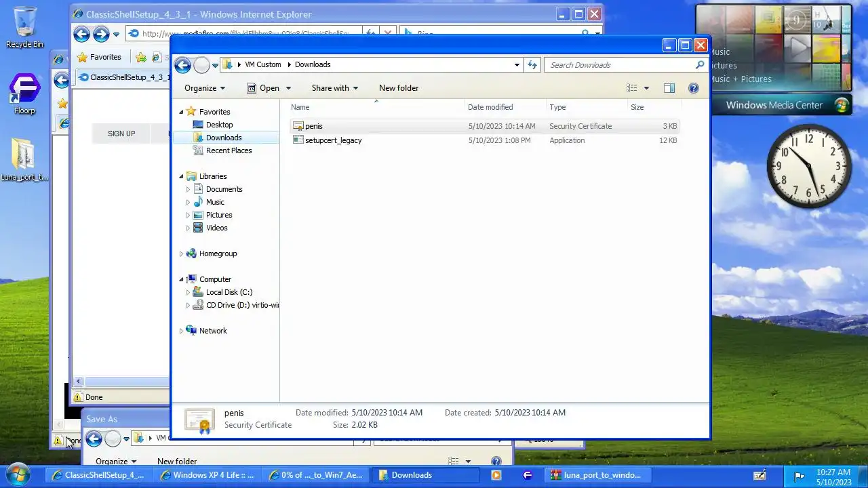
Task: Expand the Videos library arrow
Action: click(188, 228)
